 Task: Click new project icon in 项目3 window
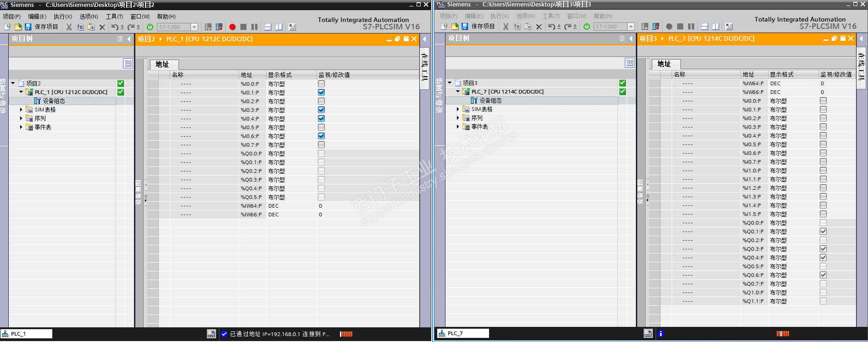(x=444, y=27)
